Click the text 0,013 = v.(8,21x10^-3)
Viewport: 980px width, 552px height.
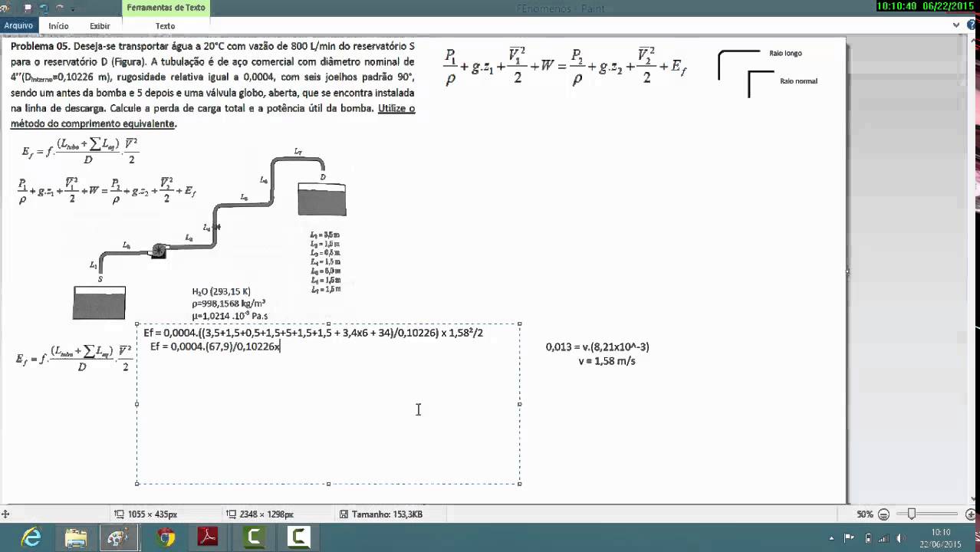[597, 347]
